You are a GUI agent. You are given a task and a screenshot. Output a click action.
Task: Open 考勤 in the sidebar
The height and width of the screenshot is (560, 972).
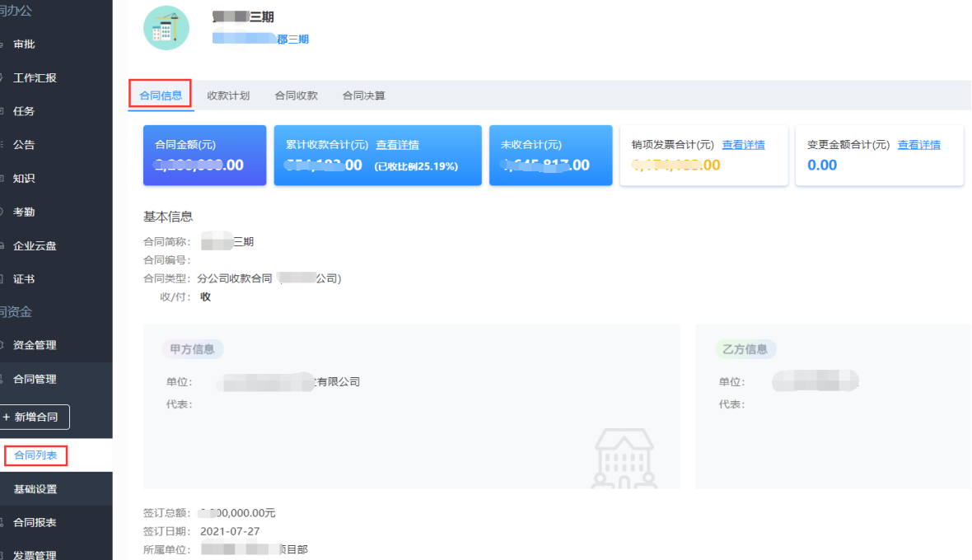tap(24, 212)
